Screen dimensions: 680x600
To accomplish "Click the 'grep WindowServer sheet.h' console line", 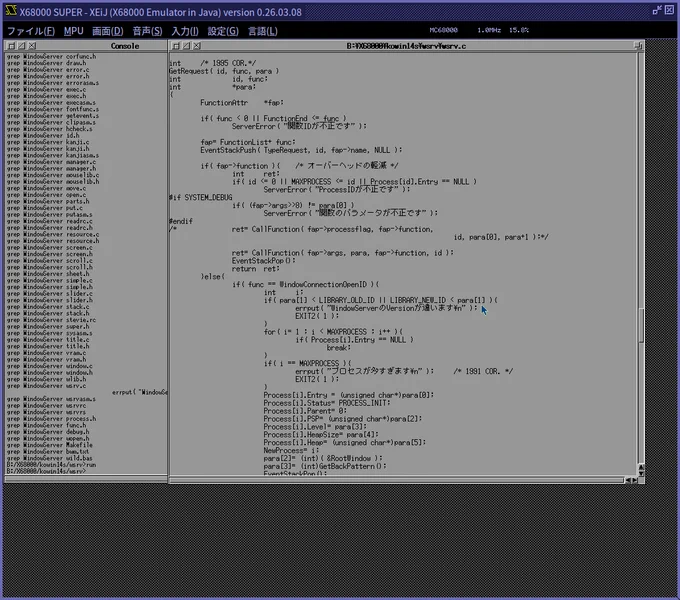I will (x=48, y=274).
